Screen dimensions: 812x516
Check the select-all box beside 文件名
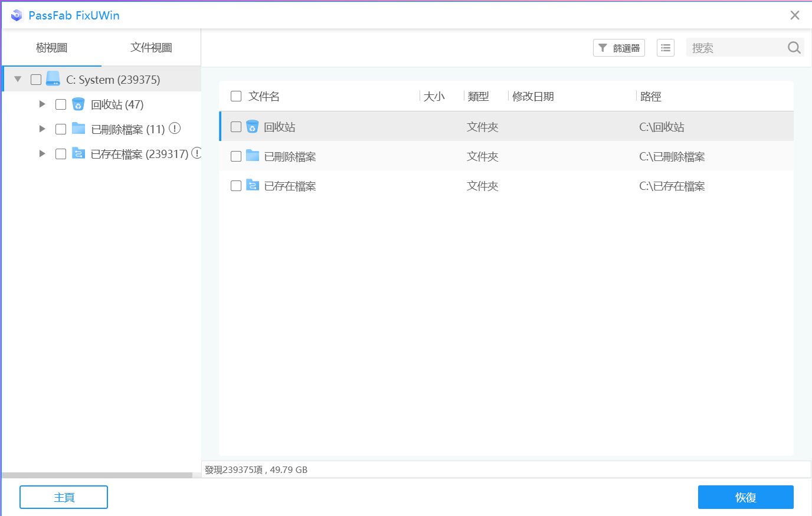236,96
